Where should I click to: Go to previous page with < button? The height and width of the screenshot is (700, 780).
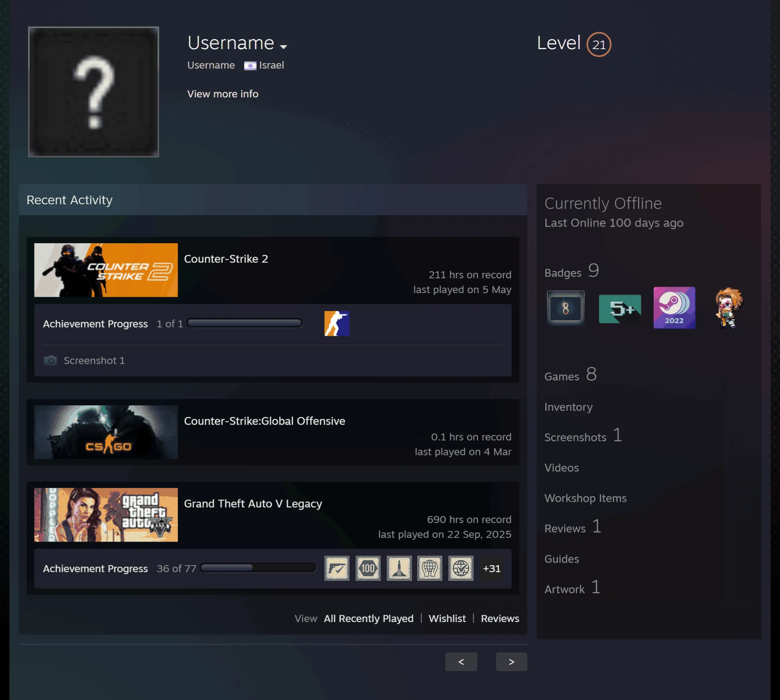pyautogui.click(x=461, y=662)
